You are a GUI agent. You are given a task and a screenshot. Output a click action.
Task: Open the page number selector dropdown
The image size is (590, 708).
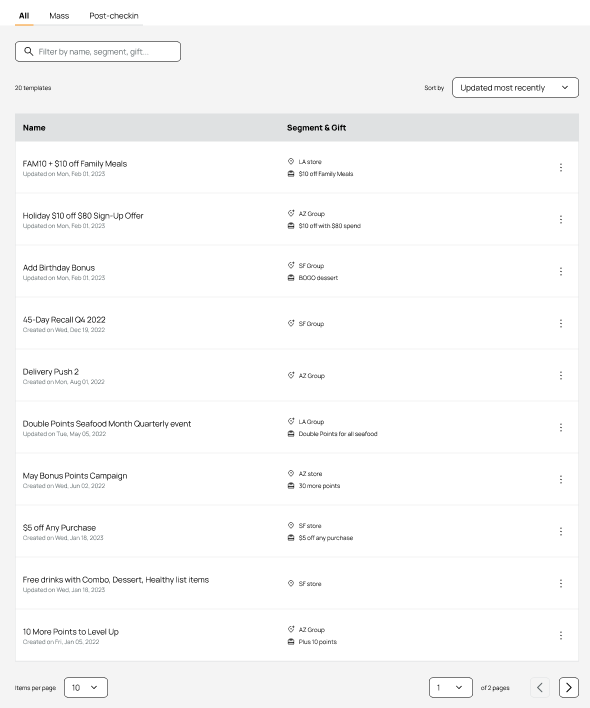pyautogui.click(x=451, y=687)
